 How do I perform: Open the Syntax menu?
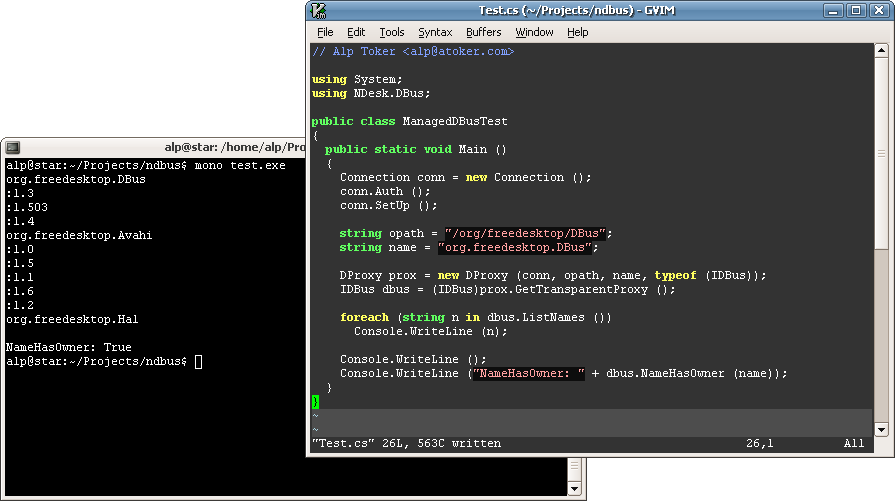point(435,32)
